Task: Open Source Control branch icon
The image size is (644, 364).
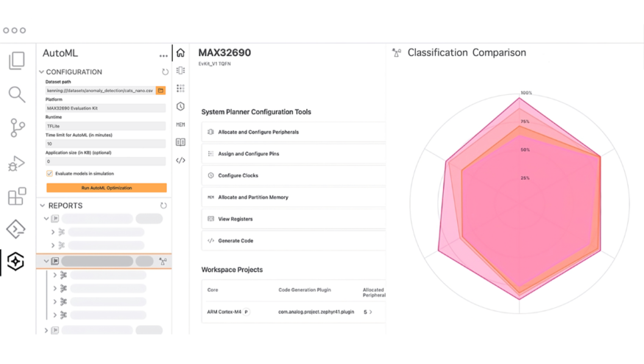Action: 17,127
